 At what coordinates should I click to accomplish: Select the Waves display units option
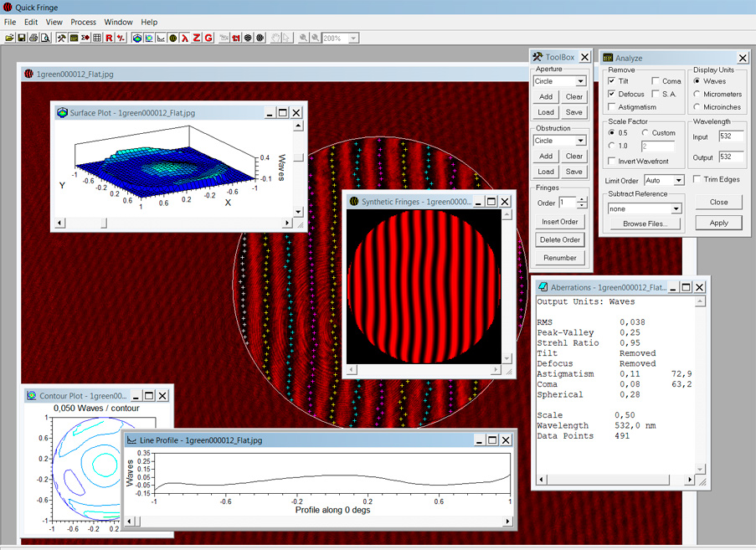[x=697, y=81]
